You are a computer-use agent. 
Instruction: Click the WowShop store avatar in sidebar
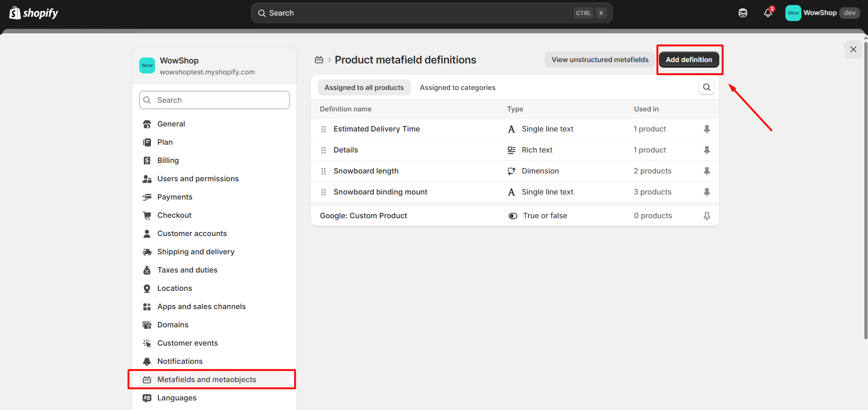147,66
